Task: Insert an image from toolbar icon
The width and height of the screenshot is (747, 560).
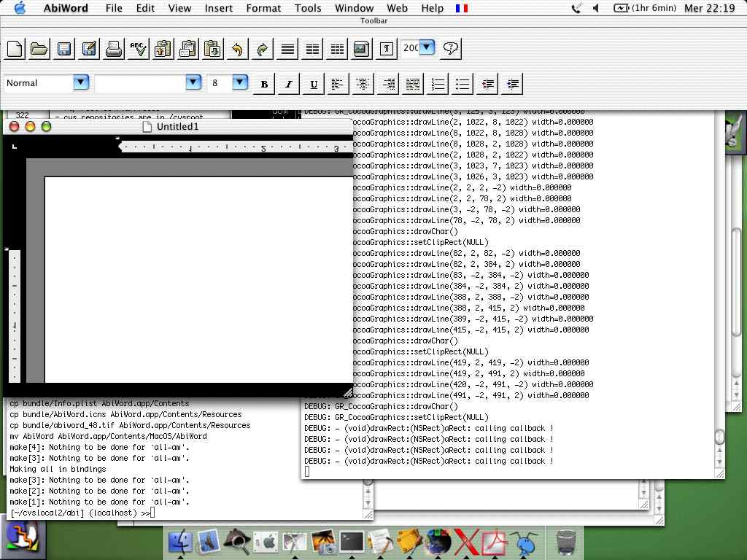Action: coord(362,49)
